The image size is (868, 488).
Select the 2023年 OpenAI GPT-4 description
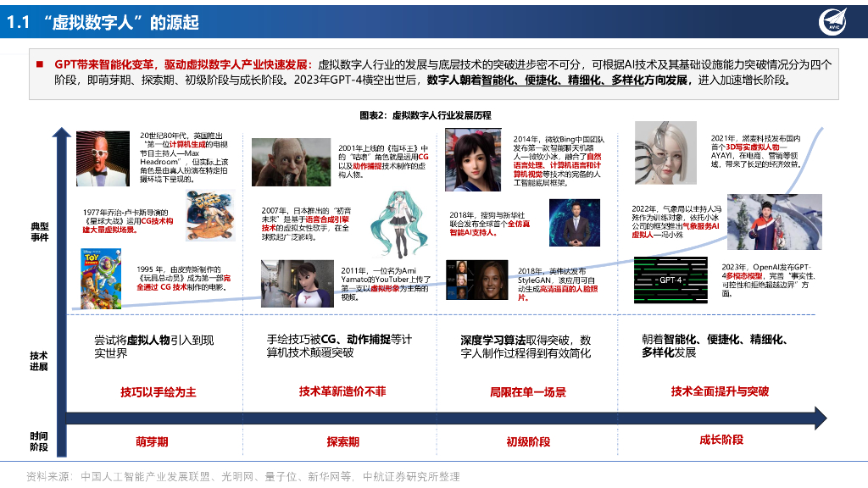(768, 280)
